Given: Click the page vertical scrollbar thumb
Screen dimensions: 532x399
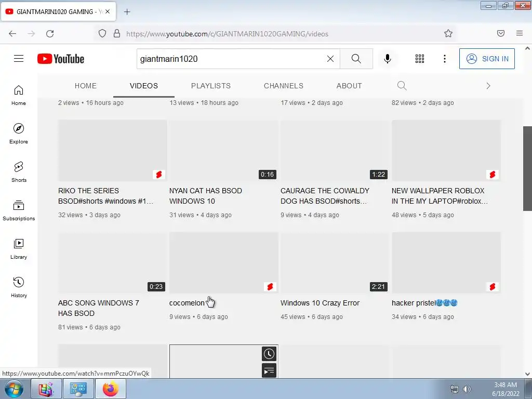Looking at the screenshot, I should pyautogui.click(x=527, y=168).
